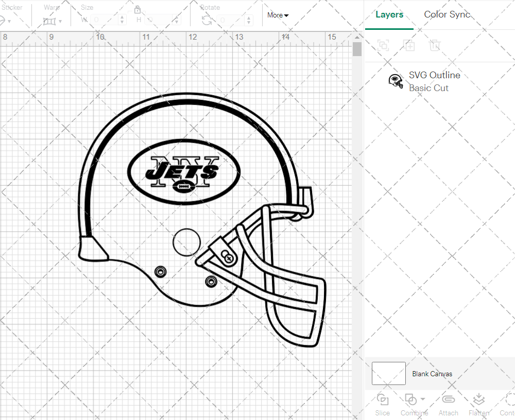Click the Group layers icon
Screen dimensions: 515x420
pos(383,45)
